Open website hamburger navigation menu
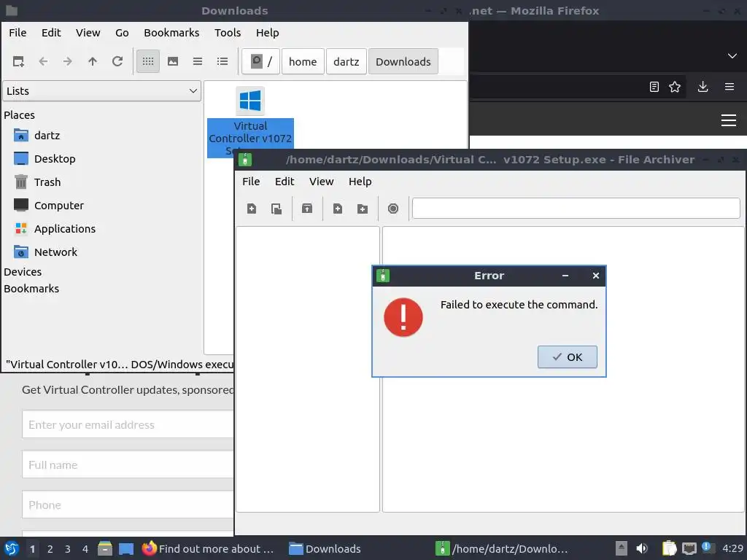The height and width of the screenshot is (560, 747). tap(729, 120)
